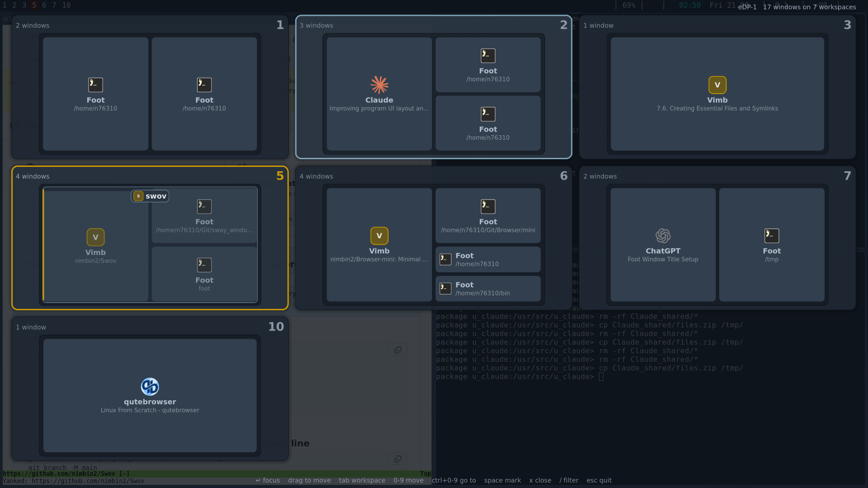The height and width of the screenshot is (488, 868).
Task: Select the right Foot window in workspace 1
Action: tap(204, 94)
